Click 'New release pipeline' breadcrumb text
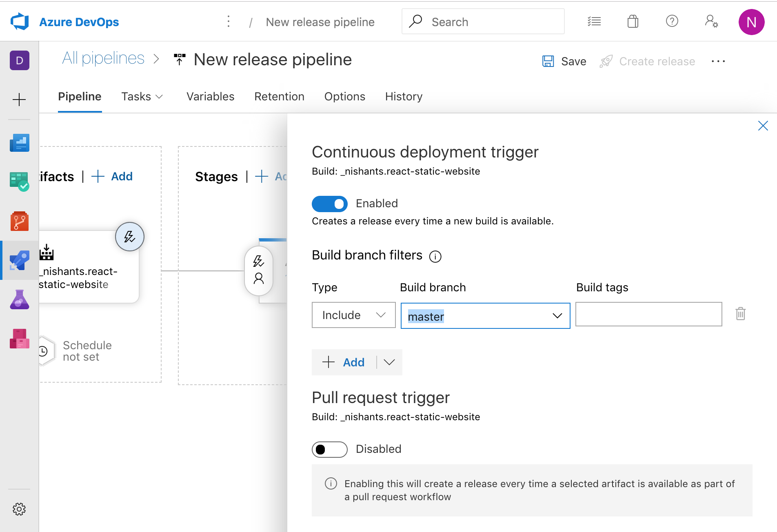This screenshot has width=777, height=532. (320, 22)
